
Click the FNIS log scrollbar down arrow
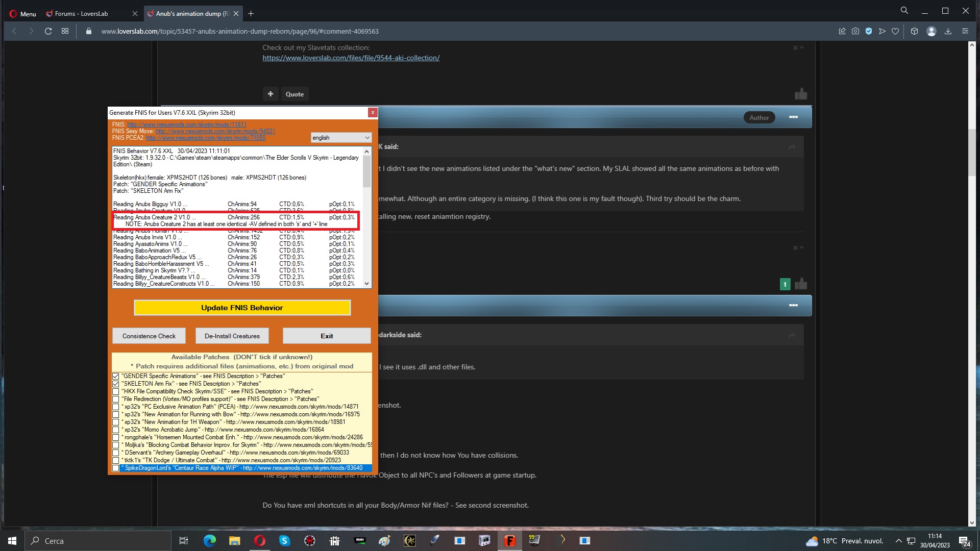[x=366, y=284]
